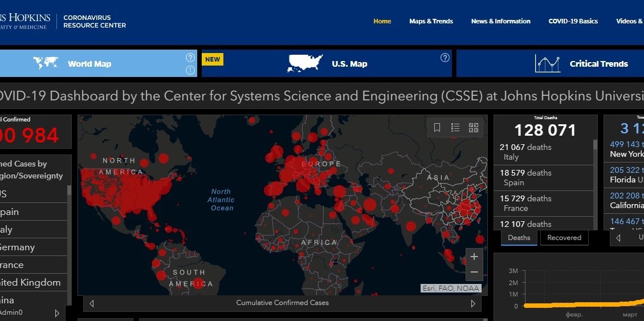Select Spain entry with 18 579 deaths
This screenshot has height=321, width=644.
(x=543, y=177)
